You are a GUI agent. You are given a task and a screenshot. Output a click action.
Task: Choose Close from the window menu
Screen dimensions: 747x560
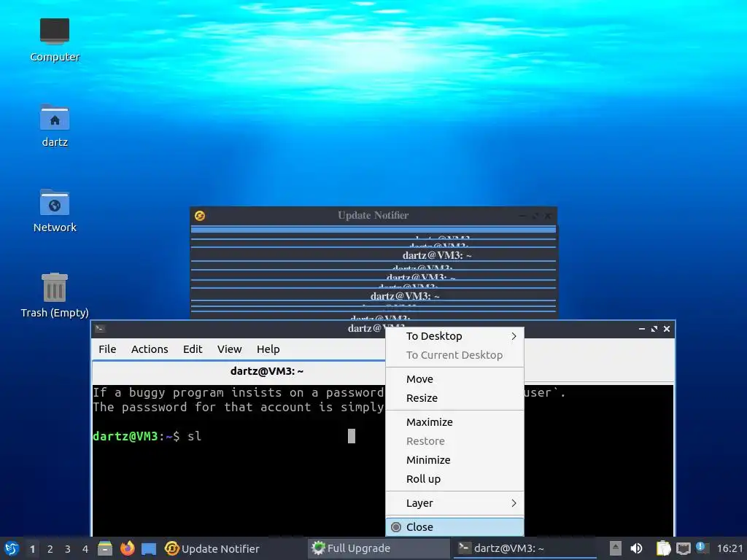coord(454,527)
